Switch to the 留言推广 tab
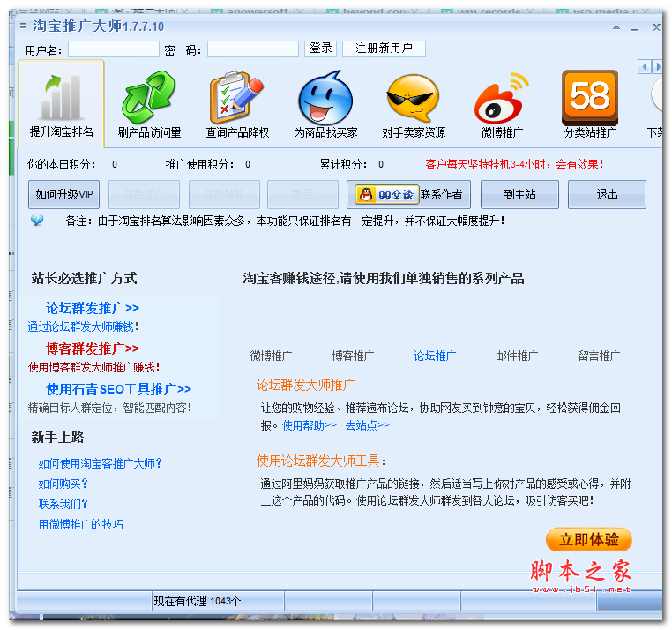 tap(599, 356)
